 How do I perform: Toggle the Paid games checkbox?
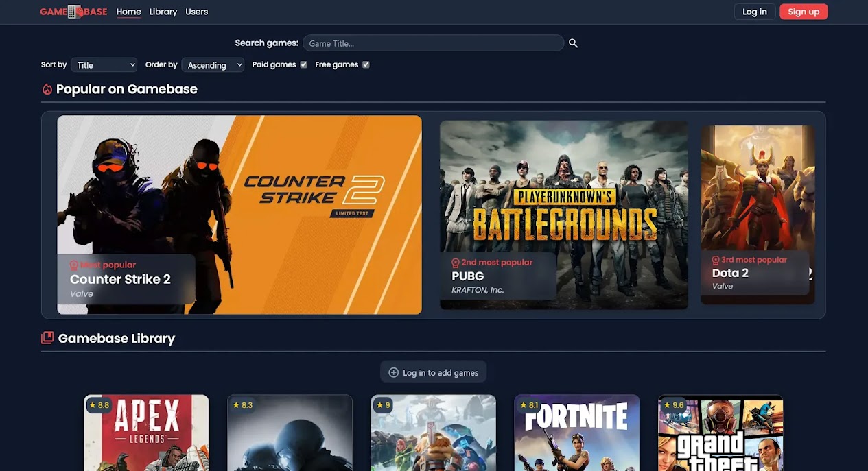click(x=303, y=64)
